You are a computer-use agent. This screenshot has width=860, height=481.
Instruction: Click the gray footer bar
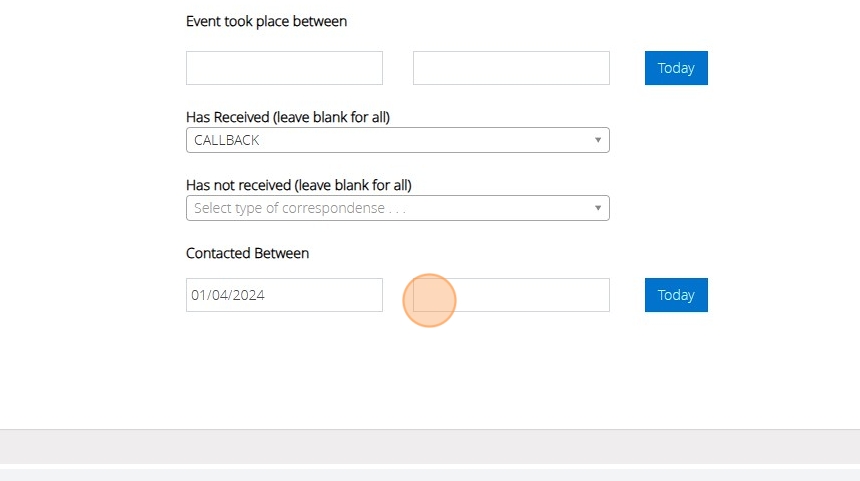tap(430, 447)
